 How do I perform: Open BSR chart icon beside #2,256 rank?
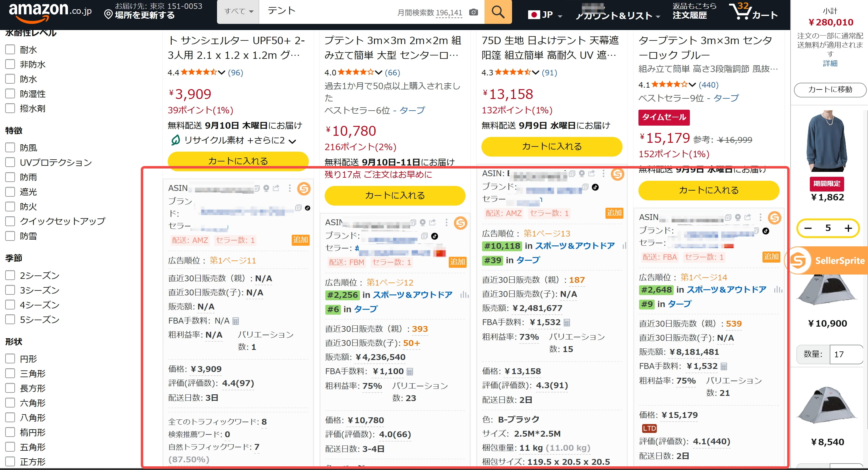pos(464,295)
